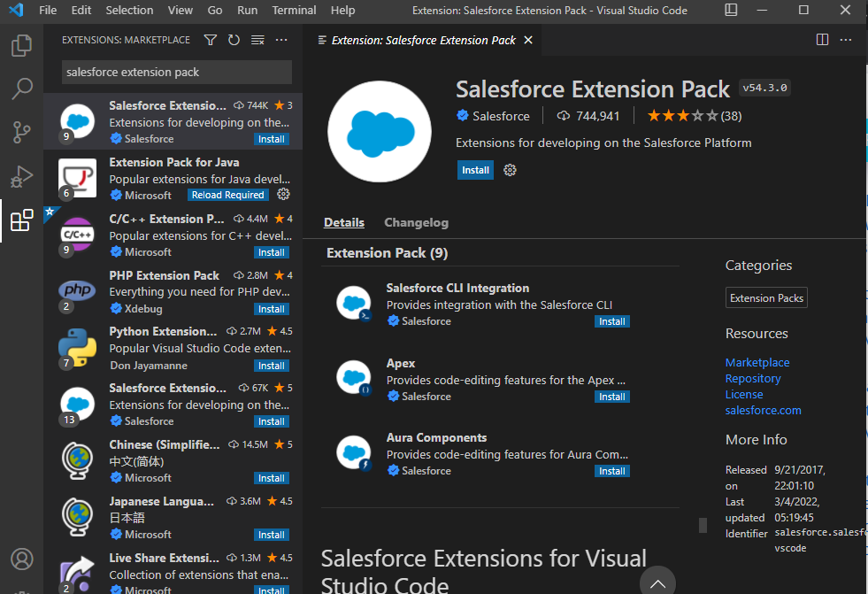Image resolution: width=868 pixels, height=594 pixels.
Task: Click the details pane scrollbar thumb
Action: pos(703,525)
